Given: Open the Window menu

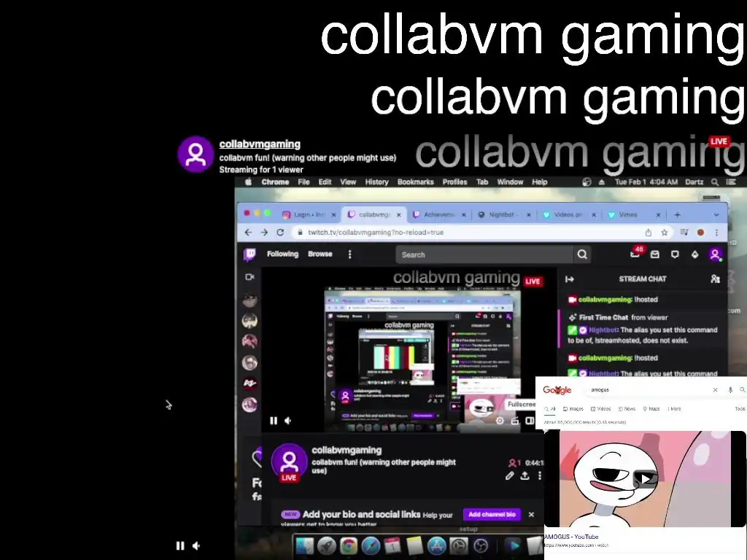Looking at the screenshot, I should point(510,182).
